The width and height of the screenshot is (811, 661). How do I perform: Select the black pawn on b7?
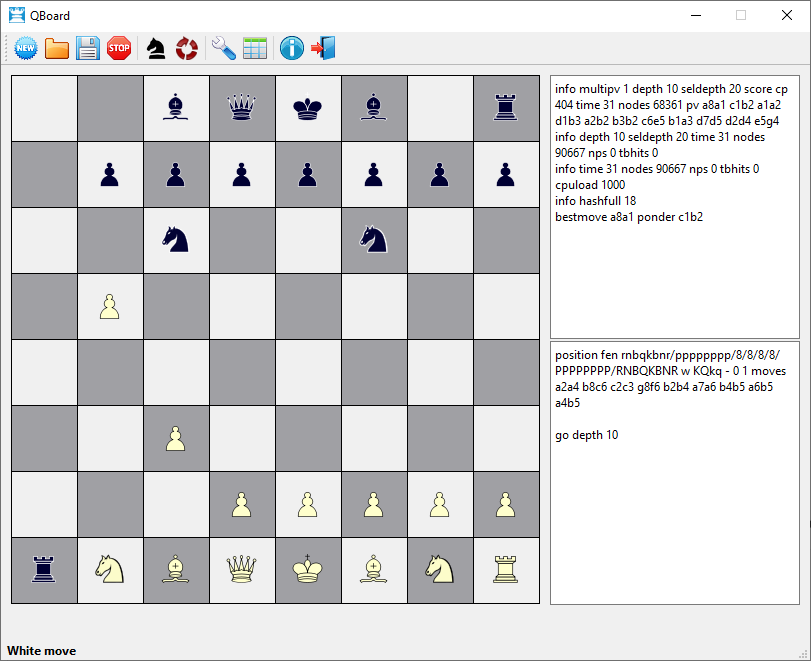[110, 174]
